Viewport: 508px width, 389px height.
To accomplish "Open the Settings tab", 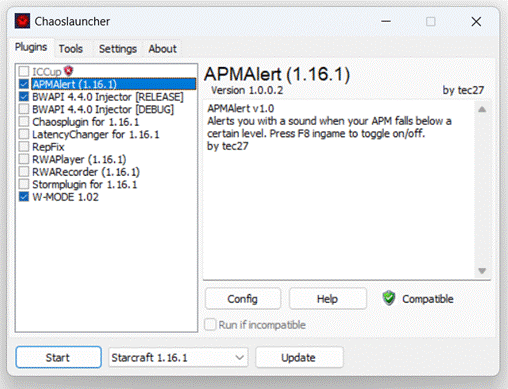I will pyautogui.click(x=118, y=49).
